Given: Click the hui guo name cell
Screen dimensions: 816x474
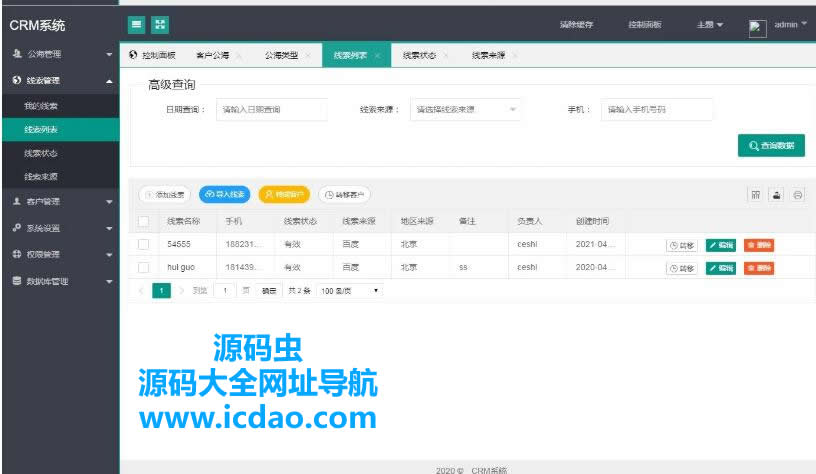Looking at the screenshot, I should 181,267.
